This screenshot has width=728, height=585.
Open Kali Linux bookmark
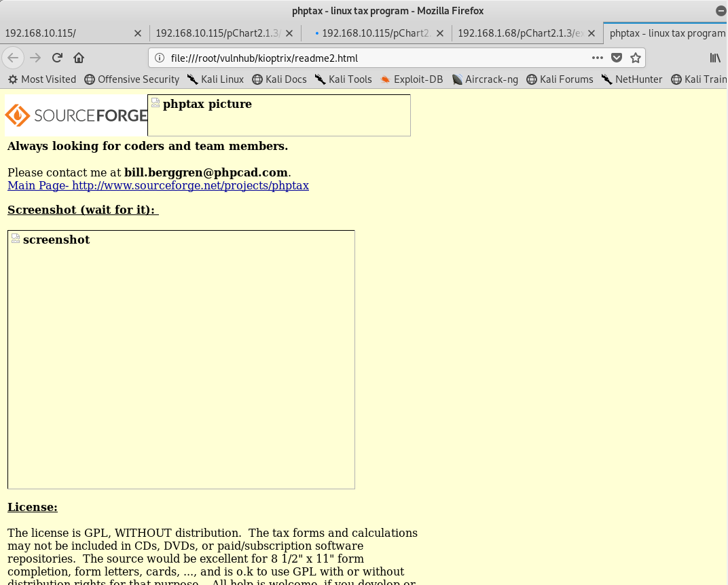click(216, 79)
